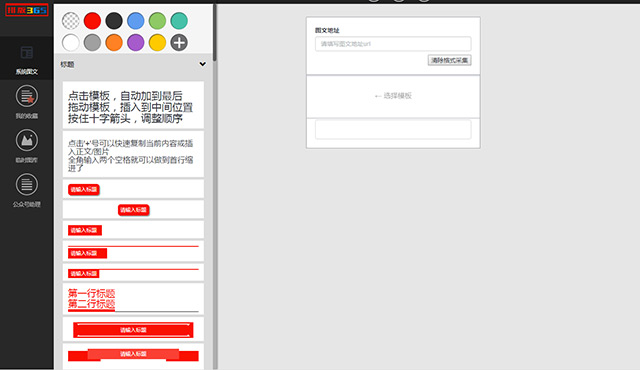Choose the purple color swatch

click(136, 42)
